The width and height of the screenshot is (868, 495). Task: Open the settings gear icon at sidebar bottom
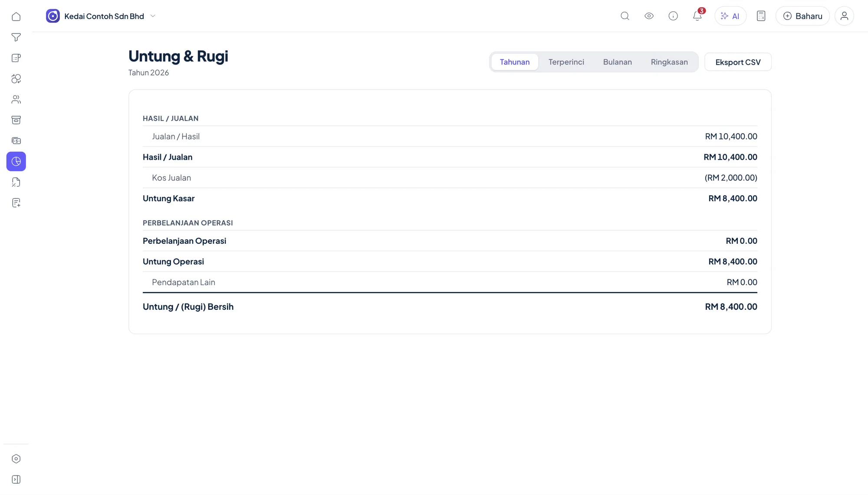(x=16, y=459)
